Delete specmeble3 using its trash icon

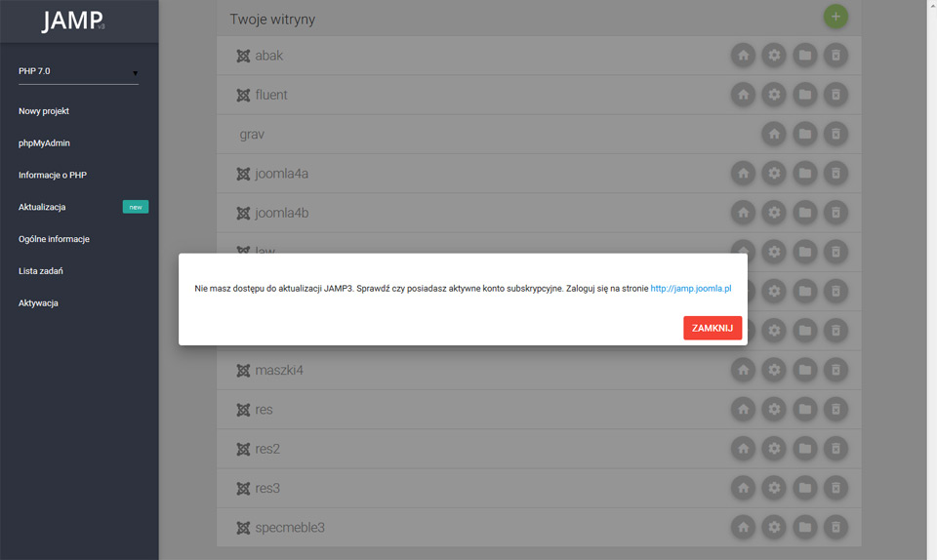(835, 527)
